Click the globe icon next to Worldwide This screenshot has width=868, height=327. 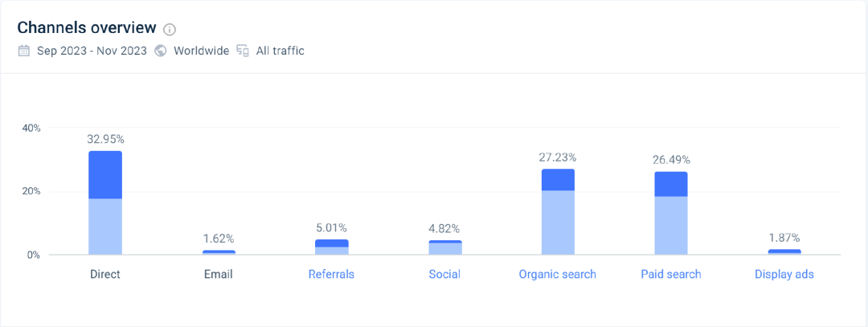[x=161, y=51]
